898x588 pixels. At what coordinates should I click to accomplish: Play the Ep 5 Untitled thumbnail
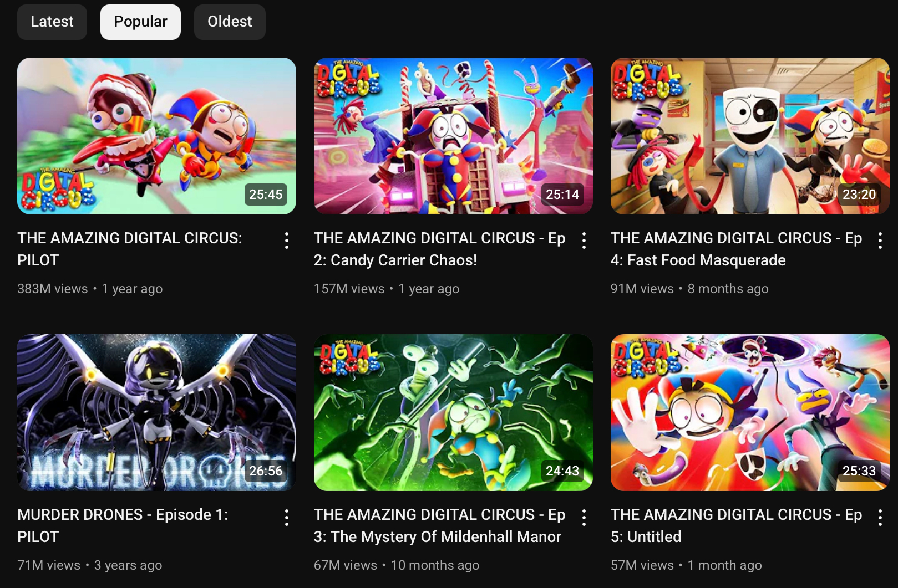coord(750,412)
